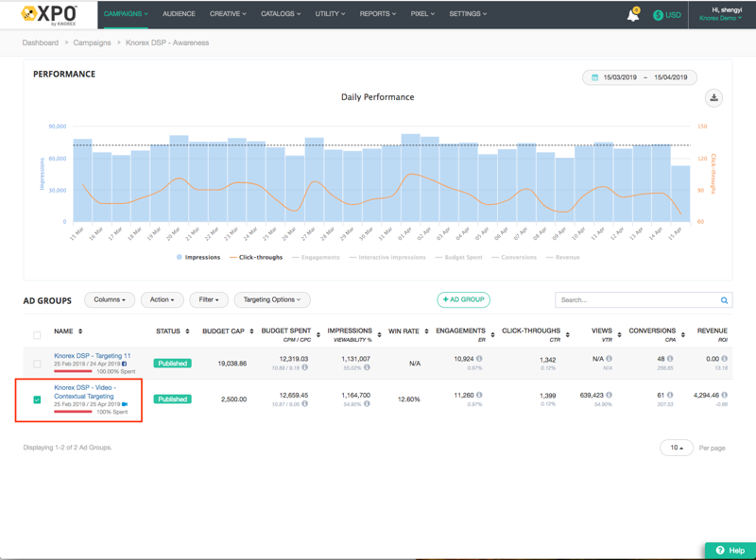Open the Knorex DSP - Targeting 11 link

(x=92, y=356)
